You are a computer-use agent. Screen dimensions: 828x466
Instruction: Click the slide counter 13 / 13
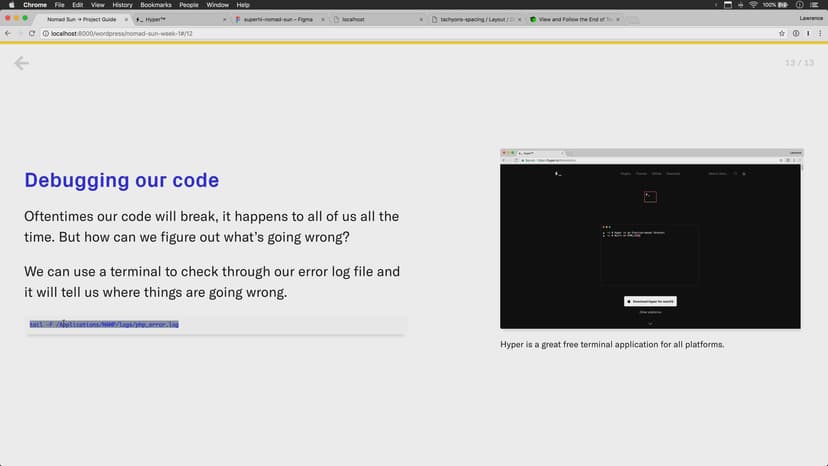pyautogui.click(x=799, y=63)
